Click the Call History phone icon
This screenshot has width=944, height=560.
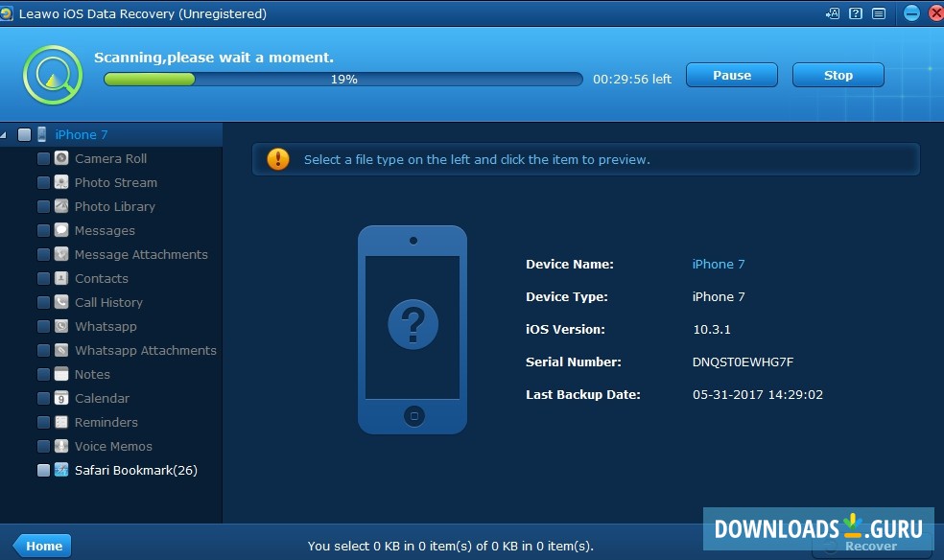[61, 302]
